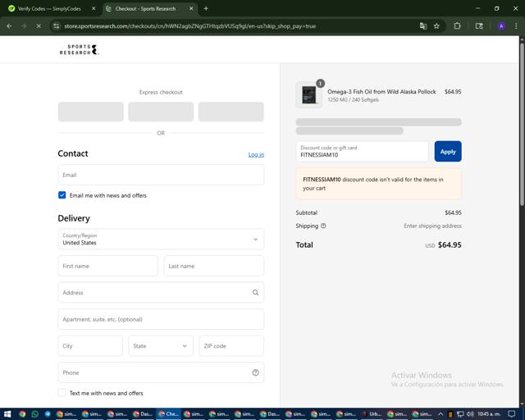Click into the Address field

point(161,292)
